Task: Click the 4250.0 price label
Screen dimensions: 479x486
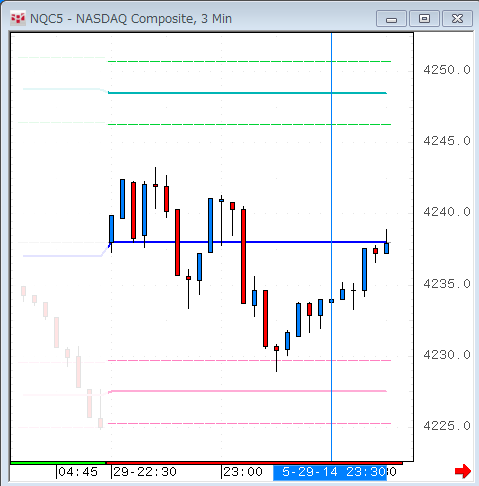Action: click(x=447, y=70)
